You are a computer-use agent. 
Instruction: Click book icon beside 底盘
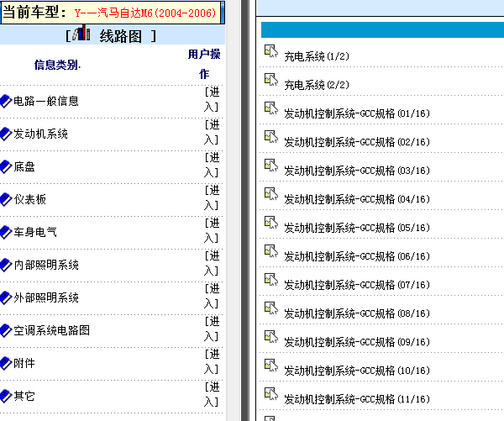[x=6, y=167]
